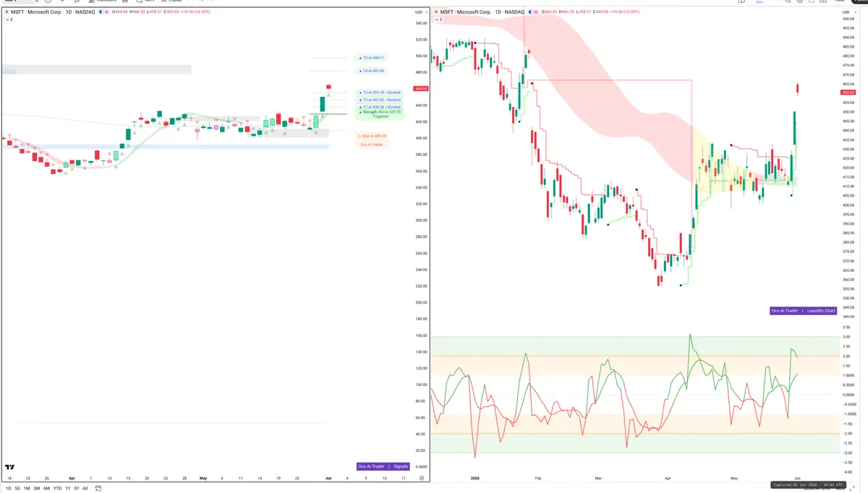Select the 5Y time range button
Image resolution: width=868 pixels, height=493 pixels.
click(76, 488)
